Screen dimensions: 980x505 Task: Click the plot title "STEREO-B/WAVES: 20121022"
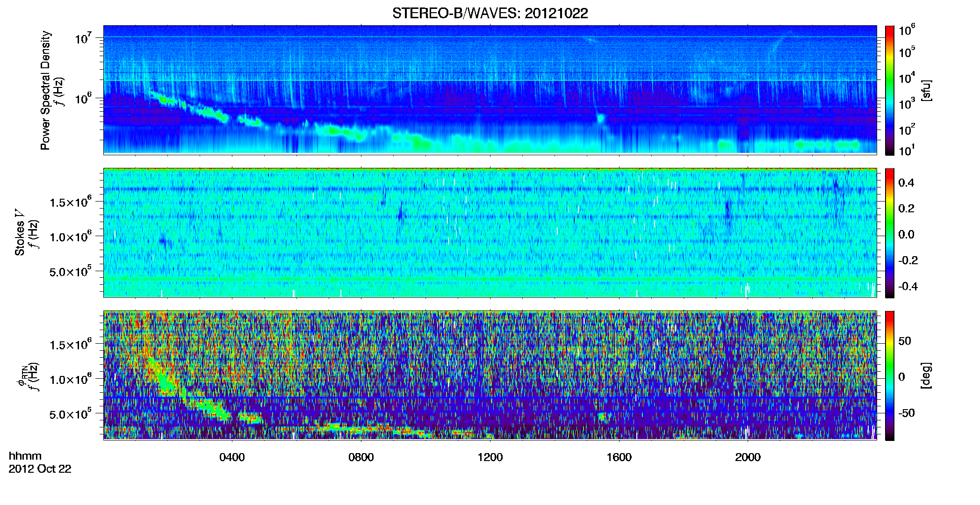pos(490,13)
